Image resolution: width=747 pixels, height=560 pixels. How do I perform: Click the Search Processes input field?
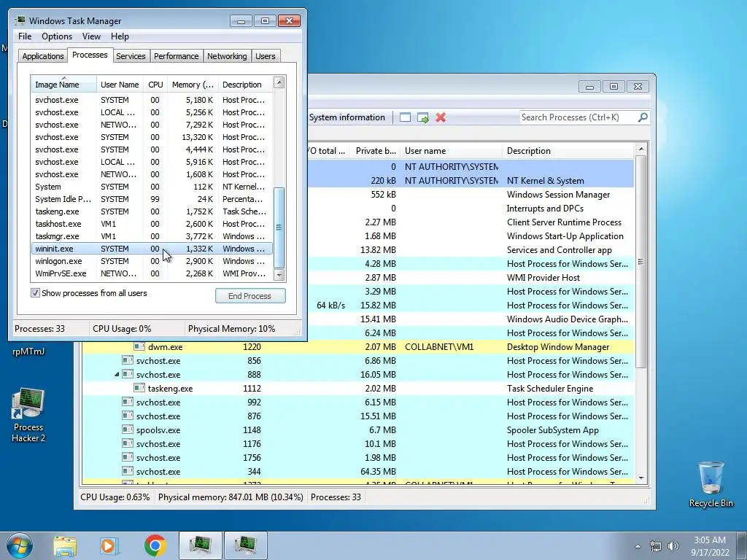coord(578,117)
